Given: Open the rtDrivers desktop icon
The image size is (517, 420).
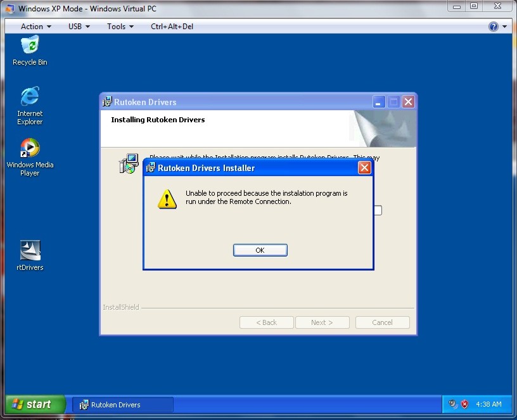Looking at the screenshot, I should (x=30, y=251).
